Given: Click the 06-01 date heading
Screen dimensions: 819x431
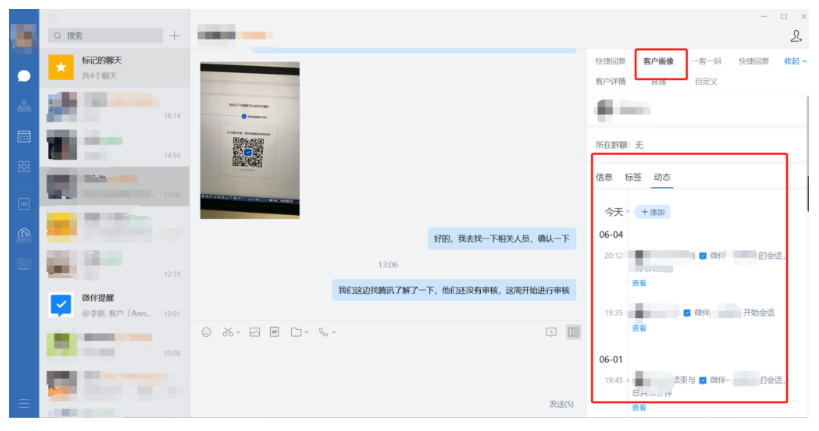Looking at the screenshot, I should (611, 359).
